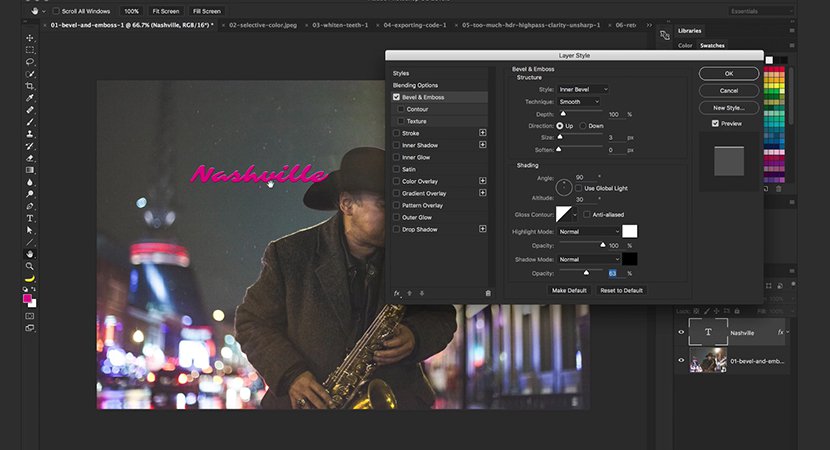Screen dimensions: 830x450
Task: Select the Crop tool
Action: click(30, 86)
